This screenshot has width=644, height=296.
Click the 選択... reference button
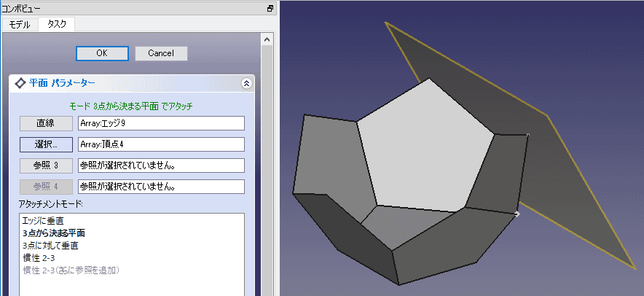(46, 144)
